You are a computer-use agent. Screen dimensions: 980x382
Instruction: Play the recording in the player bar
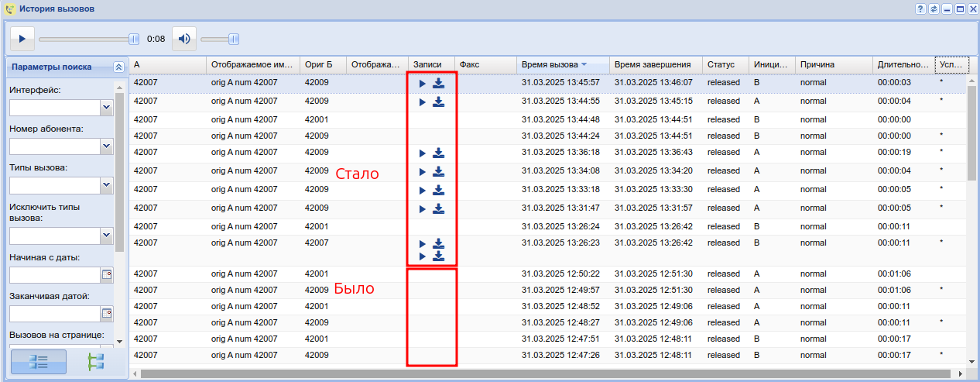[22, 38]
